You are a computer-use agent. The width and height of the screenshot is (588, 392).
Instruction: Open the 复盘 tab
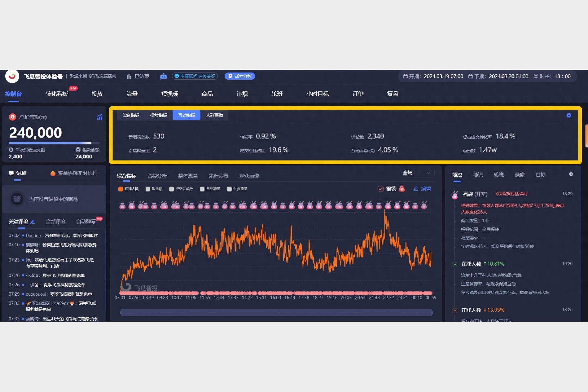point(393,94)
